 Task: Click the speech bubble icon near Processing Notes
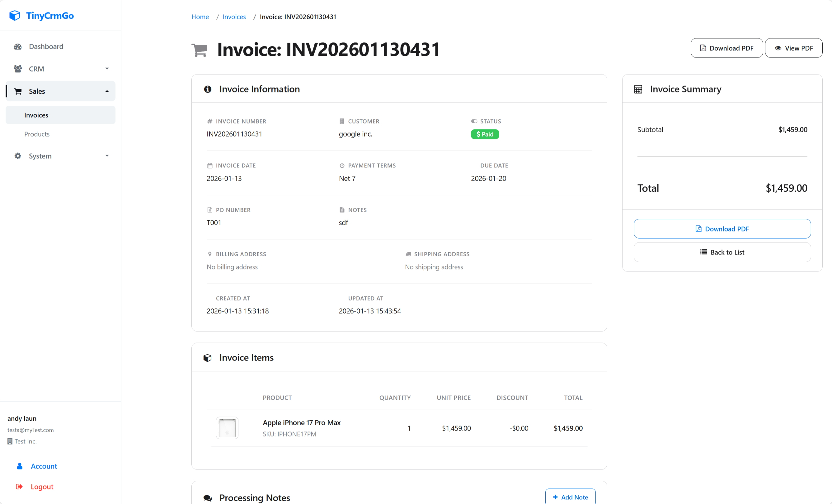(207, 497)
